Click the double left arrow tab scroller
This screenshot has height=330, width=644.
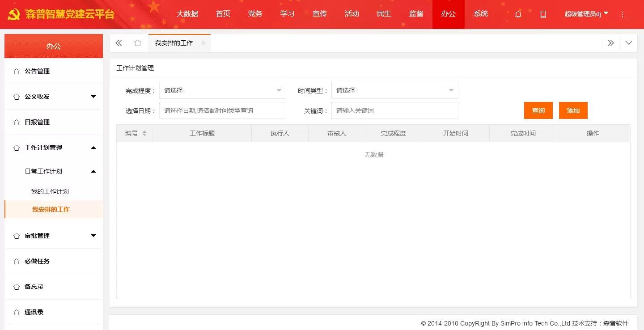tap(119, 43)
